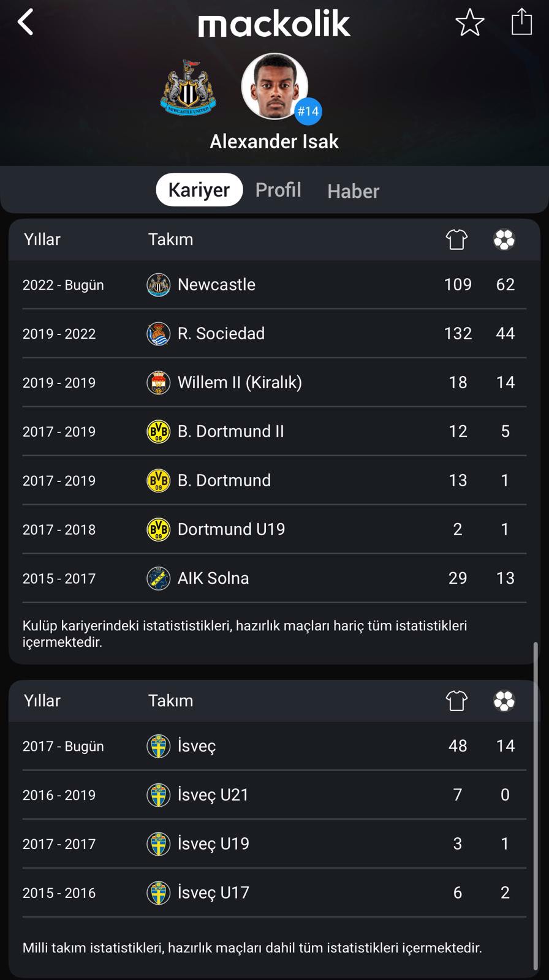
Task: Open the Newcastle career row
Action: [274, 285]
